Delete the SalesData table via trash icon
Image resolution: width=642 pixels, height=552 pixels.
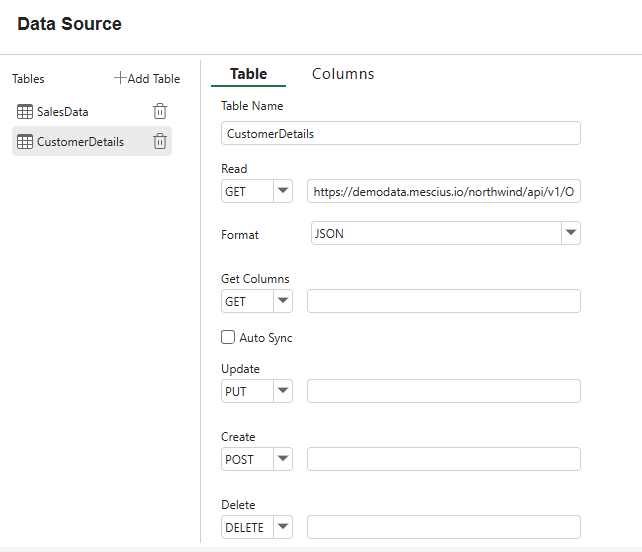click(x=159, y=112)
